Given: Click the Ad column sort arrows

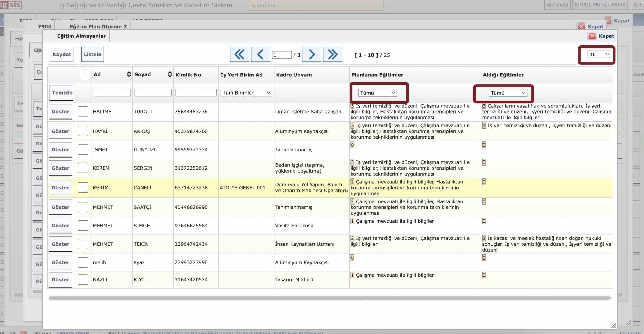Looking at the screenshot, I should pos(129,74).
